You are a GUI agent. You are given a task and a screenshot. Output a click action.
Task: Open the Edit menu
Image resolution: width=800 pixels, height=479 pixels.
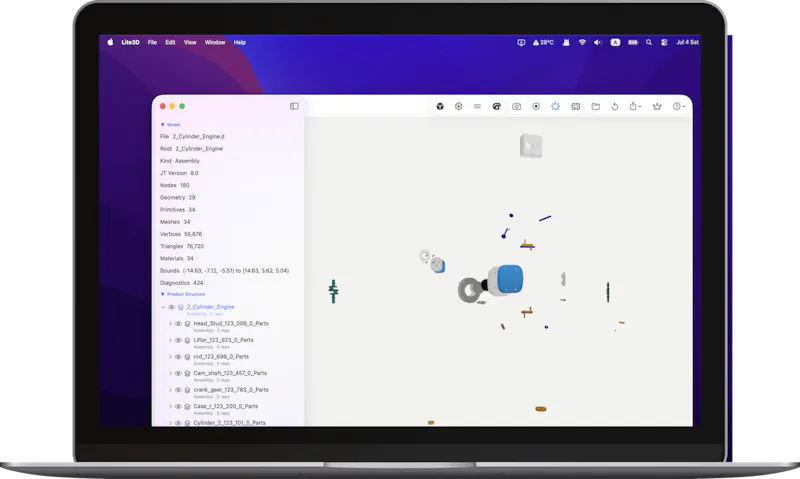click(x=170, y=42)
